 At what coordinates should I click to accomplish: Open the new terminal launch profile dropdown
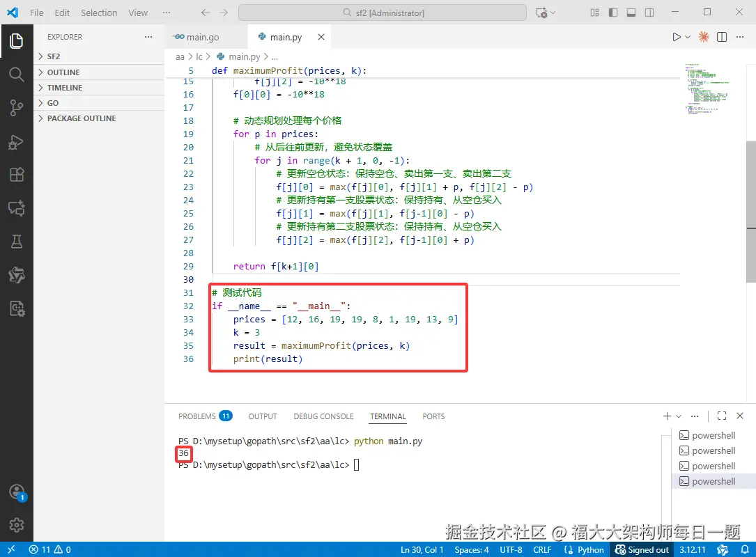[x=679, y=416]
